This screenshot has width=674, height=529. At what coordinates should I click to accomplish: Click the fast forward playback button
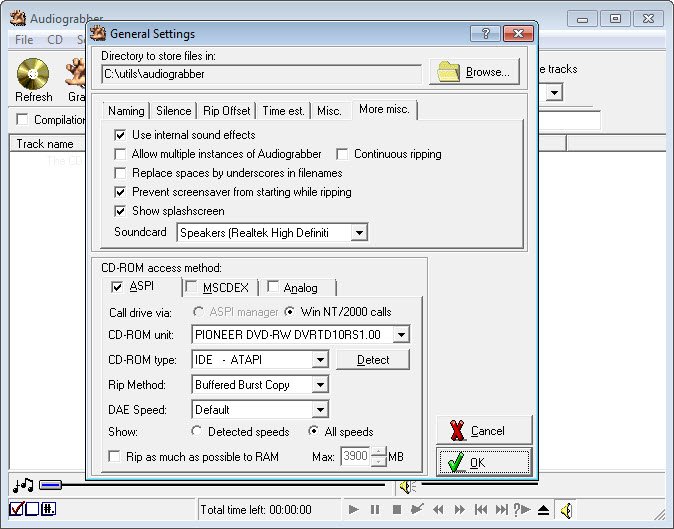tap(460, 510)
